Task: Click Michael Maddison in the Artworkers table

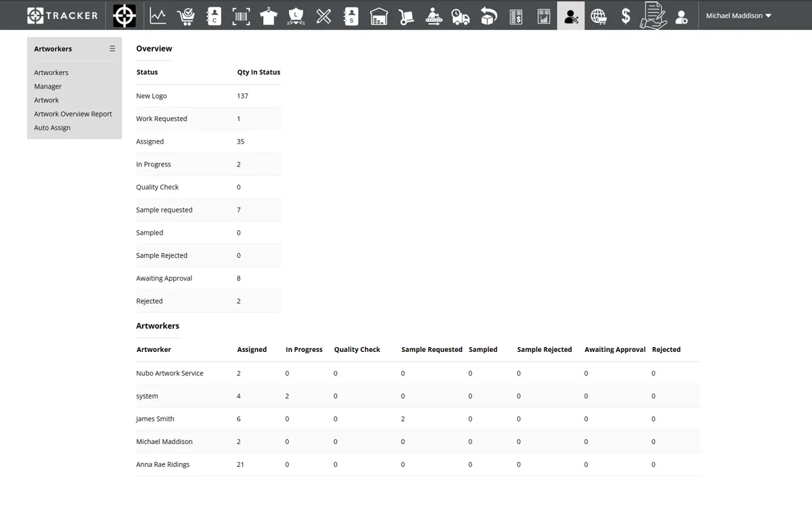Action: tap(164, 441)
